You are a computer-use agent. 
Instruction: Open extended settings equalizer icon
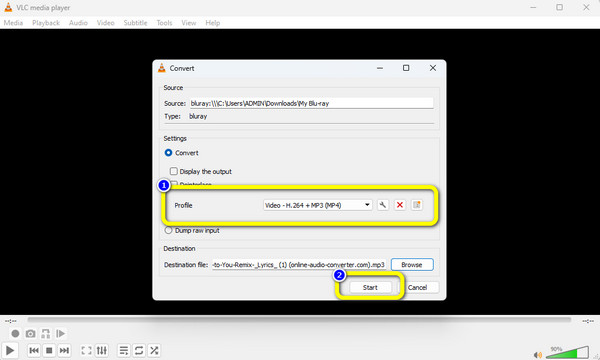[x=102, y=350]
